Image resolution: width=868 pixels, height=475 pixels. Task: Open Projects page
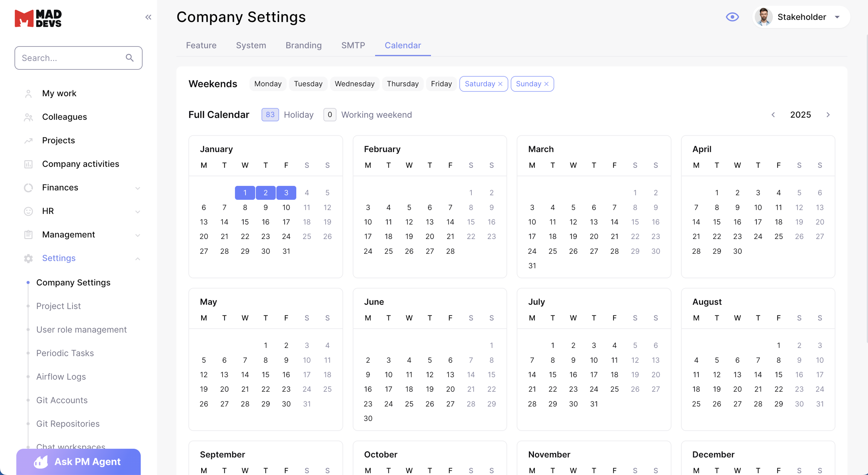(x=58, y=141)
